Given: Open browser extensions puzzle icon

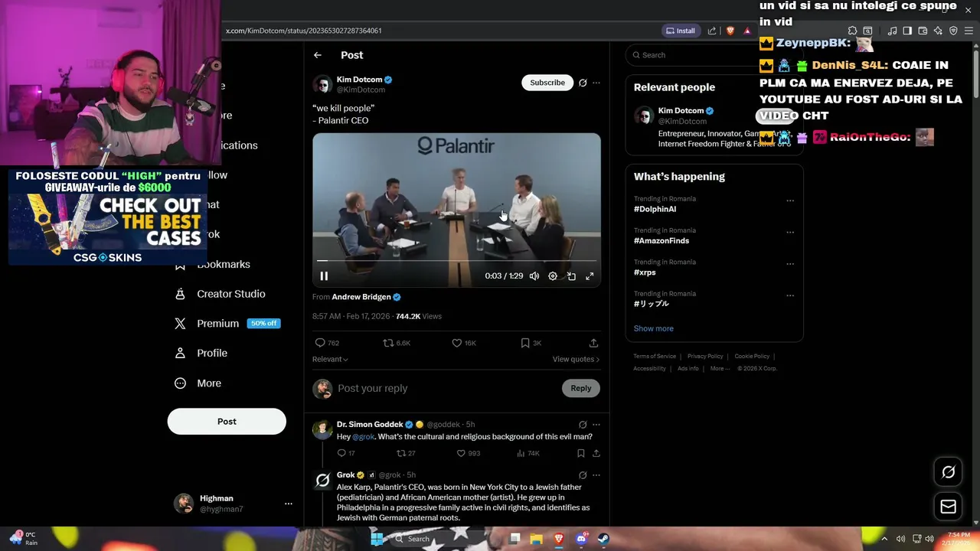Looking at the screenshot, I should 853,31.
